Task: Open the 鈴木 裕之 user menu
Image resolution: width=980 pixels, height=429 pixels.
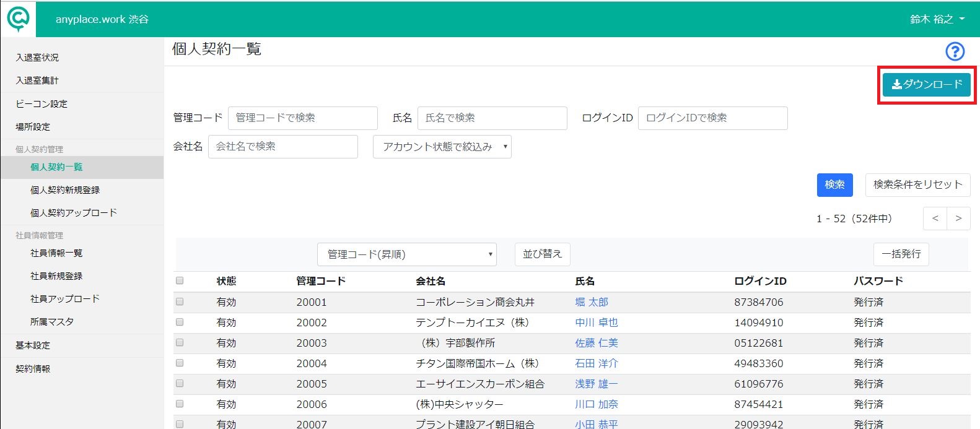Action: pyautogui.click(x=937, y=19)
